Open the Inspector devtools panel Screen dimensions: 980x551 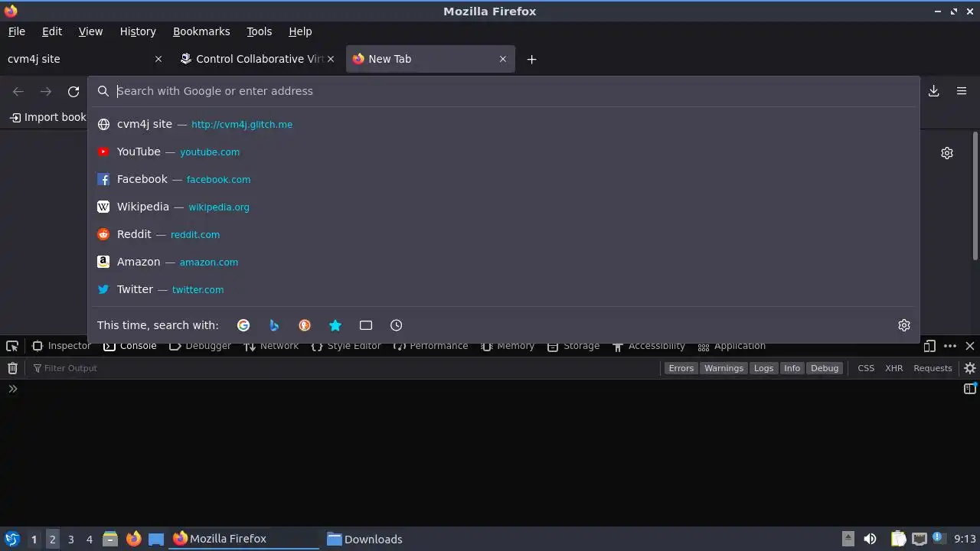61,346
